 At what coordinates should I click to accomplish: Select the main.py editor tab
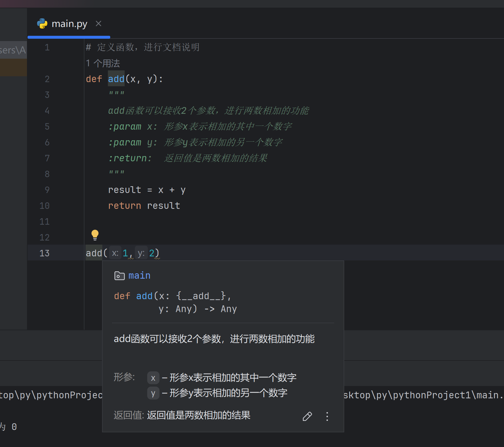click(69, 23)
